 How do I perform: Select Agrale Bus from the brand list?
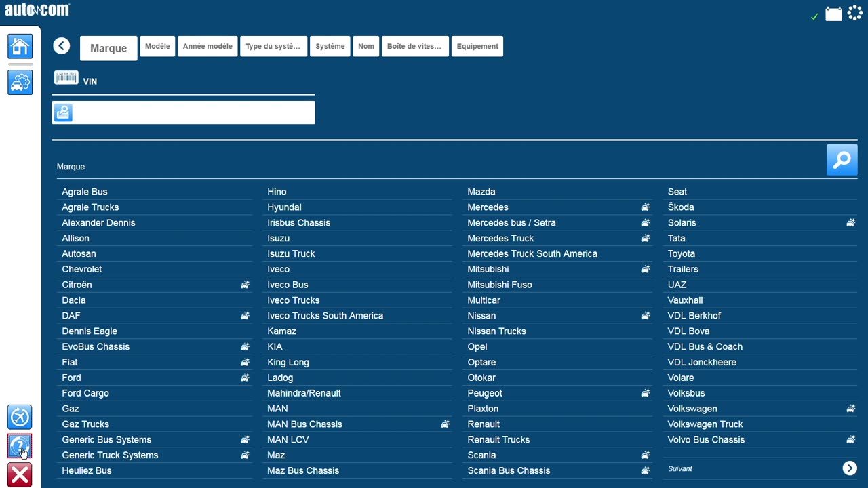(x=85, y=192)
